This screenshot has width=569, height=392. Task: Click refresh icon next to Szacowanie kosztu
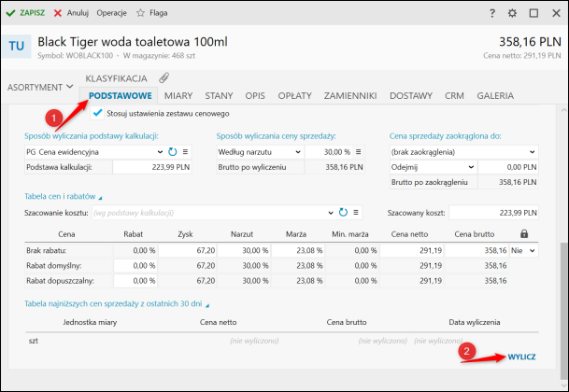click(x=343, y=213)
